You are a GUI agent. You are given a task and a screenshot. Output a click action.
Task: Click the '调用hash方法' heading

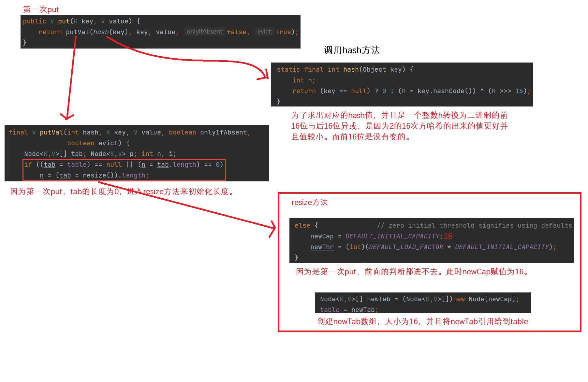(352, 50)
